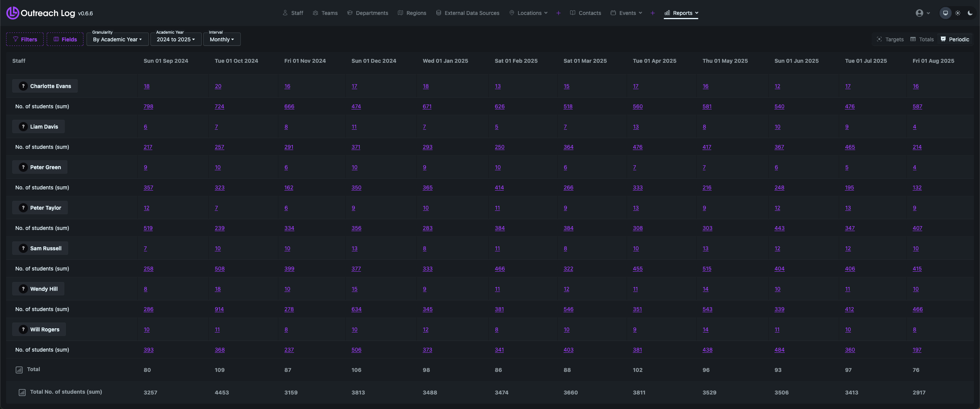Expand the Academic Year 2024 to 2025 dropdown
This screenshot has width=980, height=409.
[176, 39]
